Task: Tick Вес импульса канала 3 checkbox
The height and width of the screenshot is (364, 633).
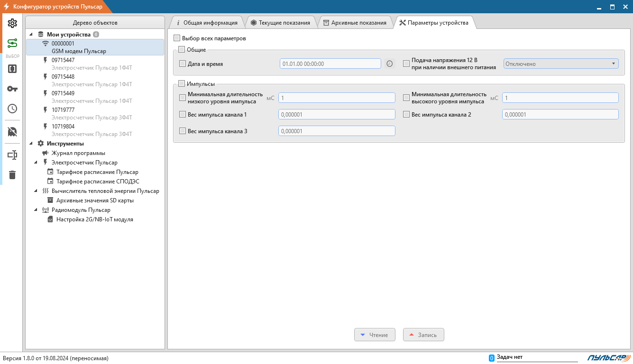Action: click(x=183, y=131)
